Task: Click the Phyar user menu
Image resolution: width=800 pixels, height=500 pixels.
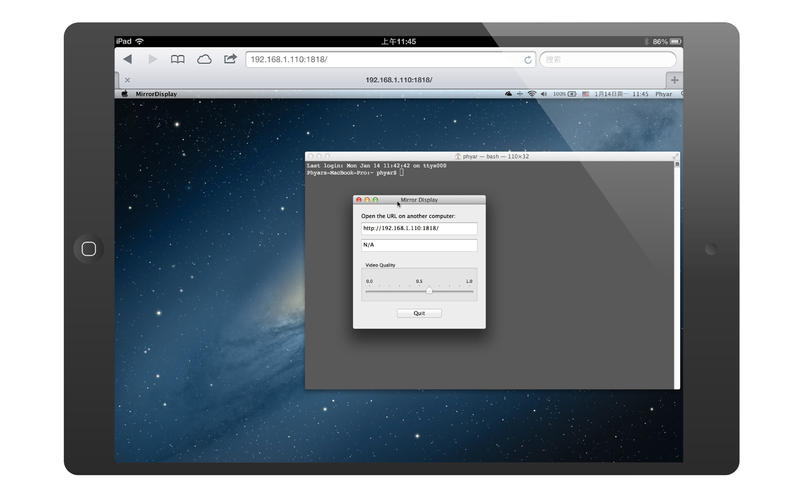Action: click(663, 94)
